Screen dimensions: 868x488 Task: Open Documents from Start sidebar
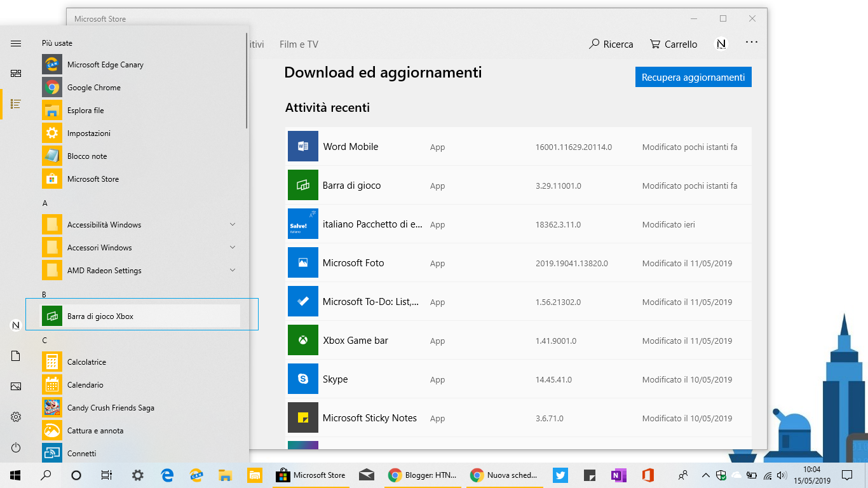tap(16, 356)
